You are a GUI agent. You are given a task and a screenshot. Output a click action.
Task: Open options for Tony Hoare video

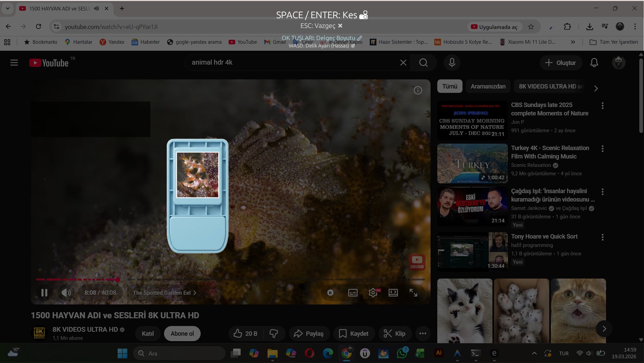(602, 237)
